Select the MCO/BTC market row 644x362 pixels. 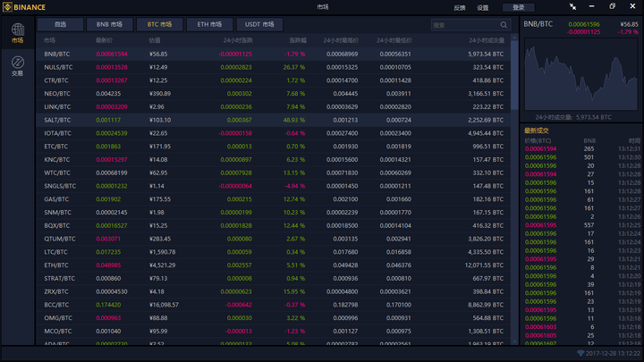(274, 332)
